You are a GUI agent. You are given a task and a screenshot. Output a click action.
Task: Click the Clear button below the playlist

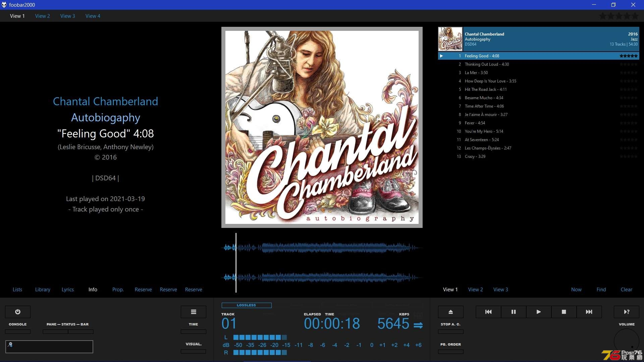(627, 290)
